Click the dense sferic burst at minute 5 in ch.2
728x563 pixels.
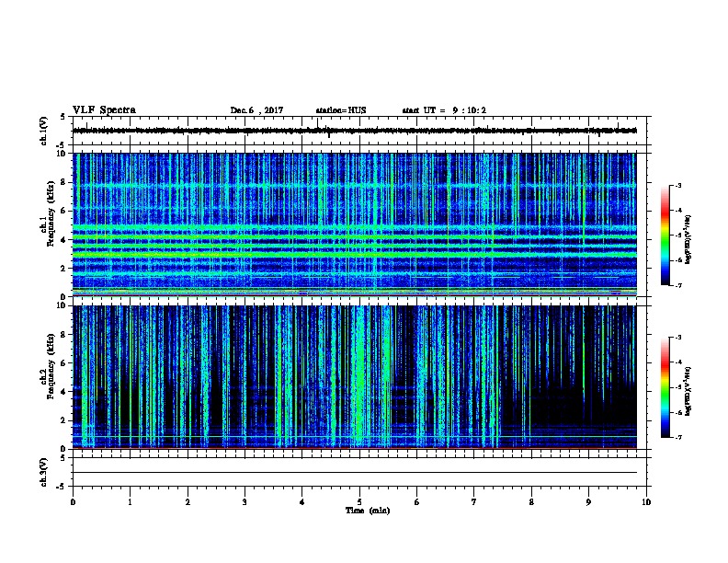pos(360,377)
